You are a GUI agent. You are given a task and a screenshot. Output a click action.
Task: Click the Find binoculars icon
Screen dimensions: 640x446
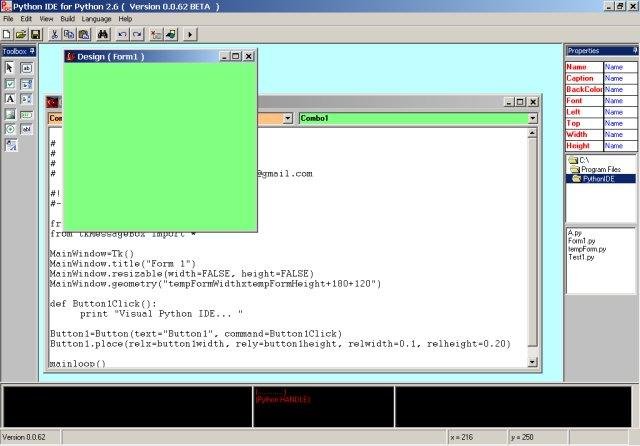(103, 34)
